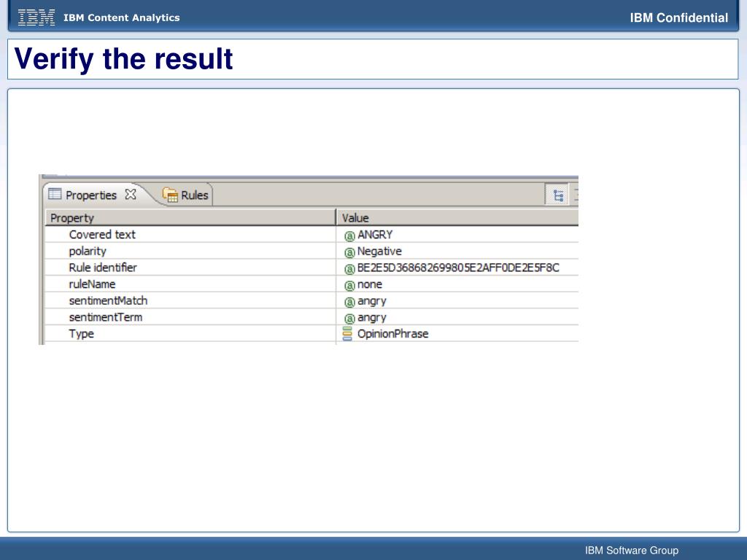The width and height of the screenshot is (747, 560).
Task: Select the Rule identifier property row
Action: pyautogui.click(x=311, y=268)
